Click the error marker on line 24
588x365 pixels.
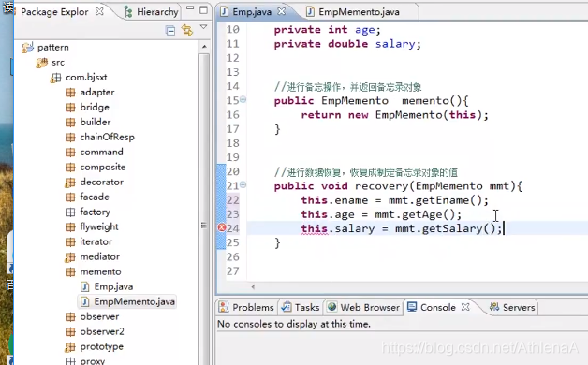tap(222, 227)
